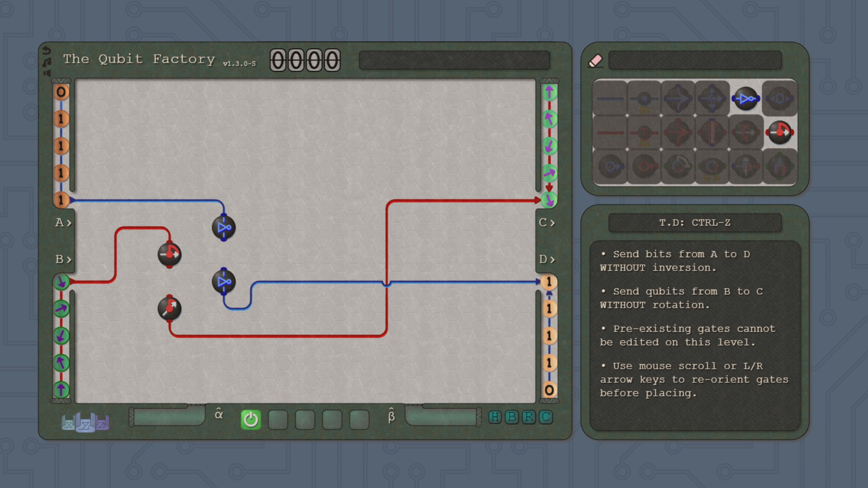Screen dimensions: 868x488
Task: Choose the slowest hourglass speed
Action: pos(69,422)
